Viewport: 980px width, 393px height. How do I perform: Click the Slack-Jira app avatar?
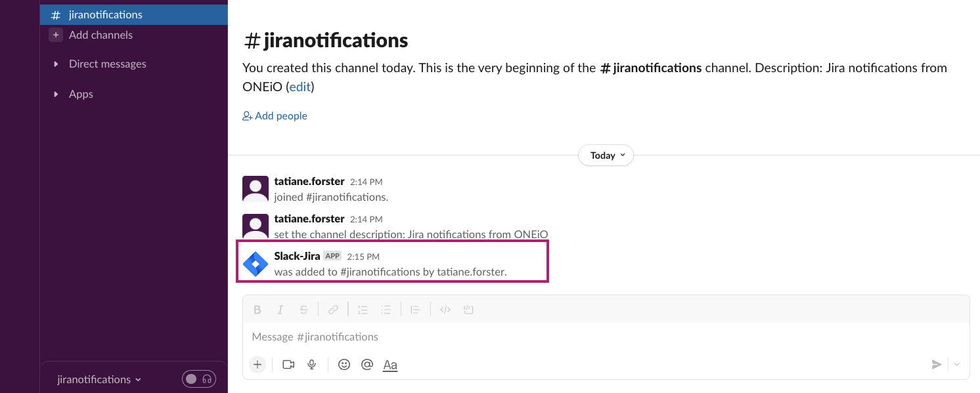(x=256, y=264)
